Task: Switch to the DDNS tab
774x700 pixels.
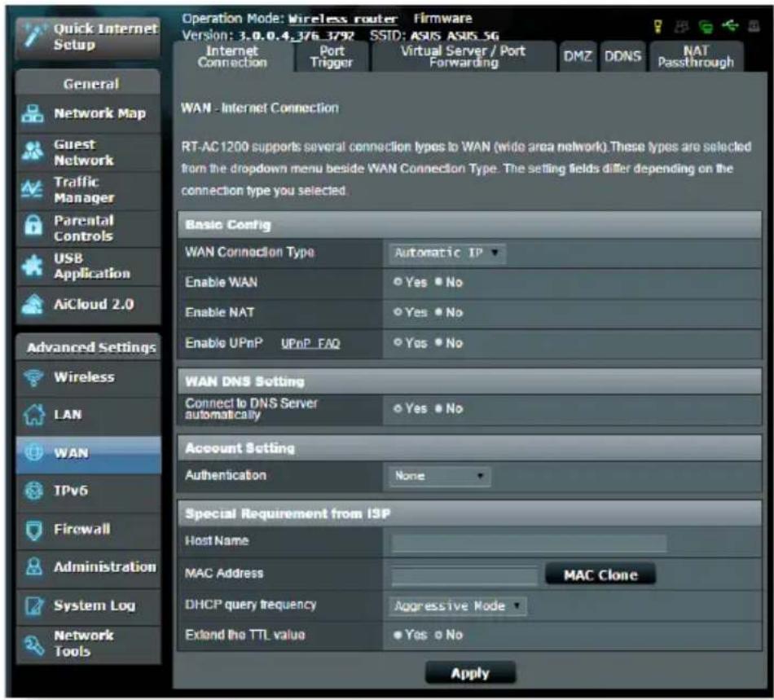Action: click(623, 57)
